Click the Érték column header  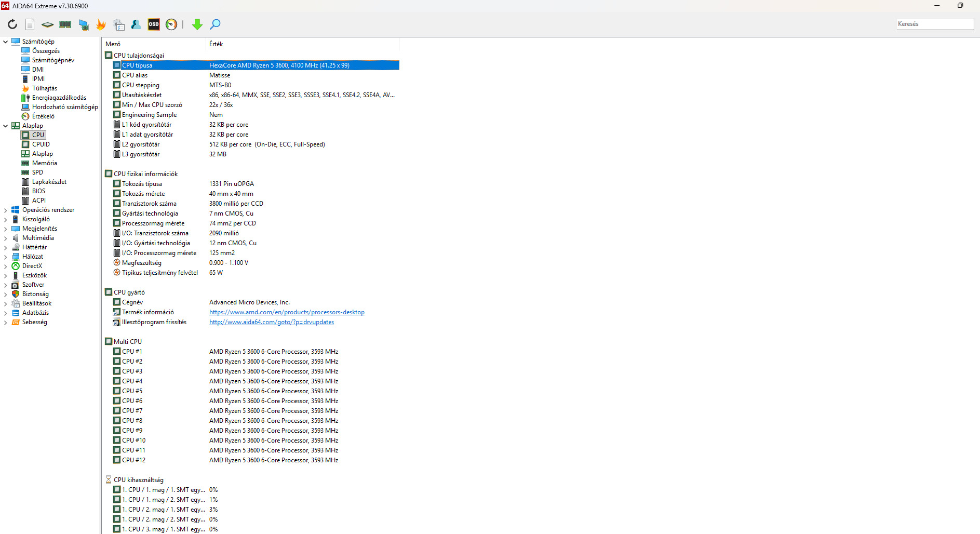tap(303, 44)
